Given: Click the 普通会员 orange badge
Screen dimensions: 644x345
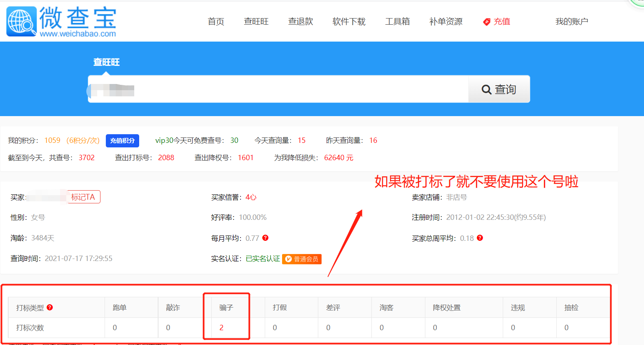Looking at the screenshot, I should click(x=302, y=259).
